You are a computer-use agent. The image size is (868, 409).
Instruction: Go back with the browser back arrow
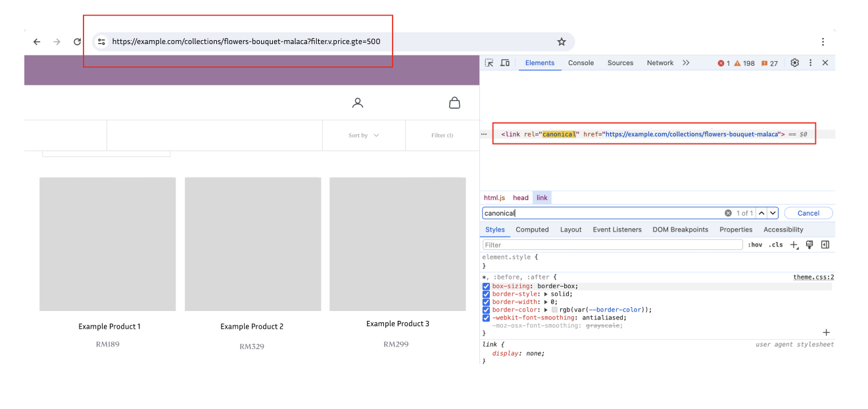coord(37,41)
